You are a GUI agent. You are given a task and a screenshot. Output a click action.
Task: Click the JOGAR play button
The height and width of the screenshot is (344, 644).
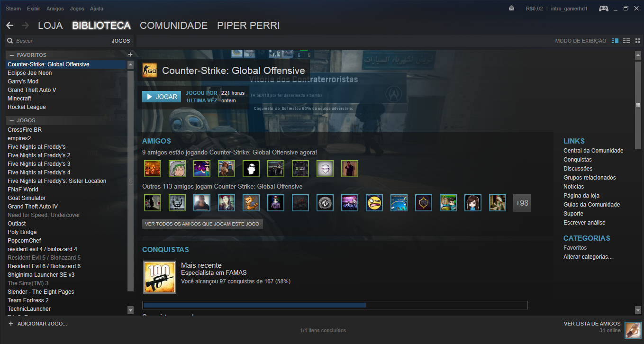[x=162, y=97]
